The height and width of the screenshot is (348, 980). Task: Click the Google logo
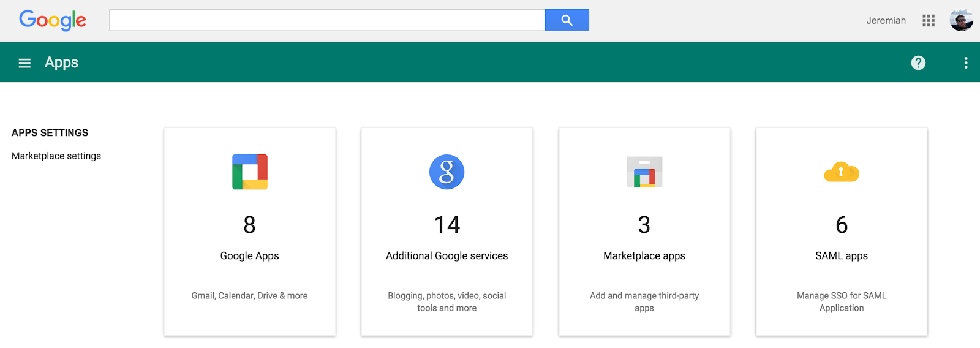click(x=53, y=20)
